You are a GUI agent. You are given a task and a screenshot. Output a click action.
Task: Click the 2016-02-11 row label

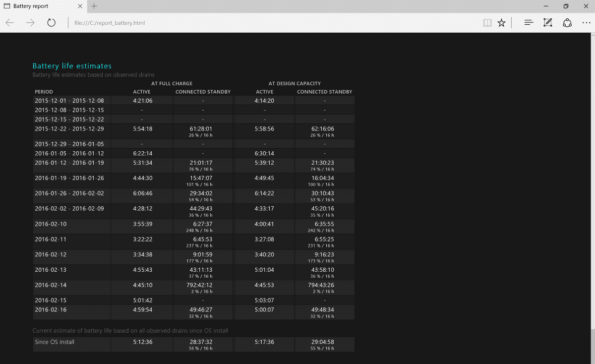(x=51, y=240)
